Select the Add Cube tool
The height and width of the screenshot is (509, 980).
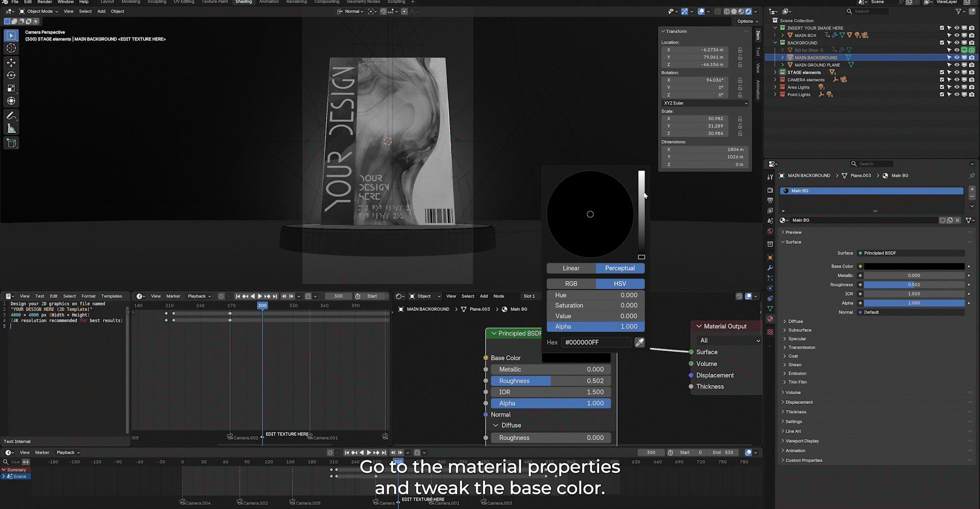tap(11, 143)
